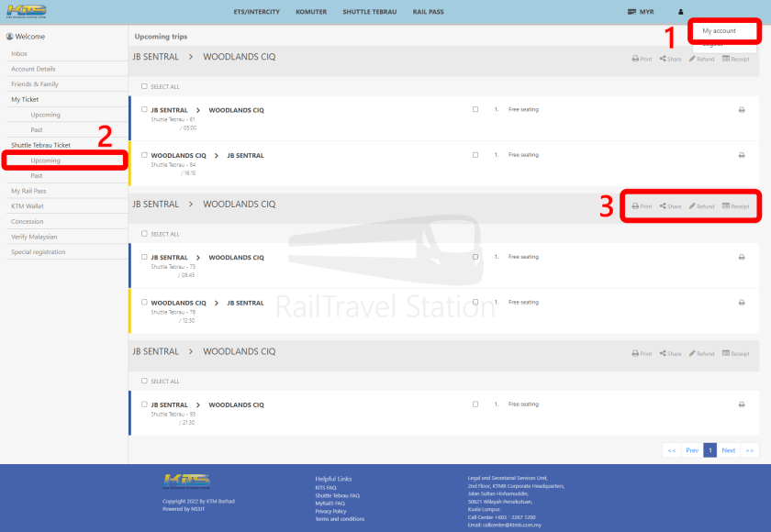Viewport: 771px width, 532px height.
Task: Check SELECT ALL in the third booking group
Action: click(144, 381)
